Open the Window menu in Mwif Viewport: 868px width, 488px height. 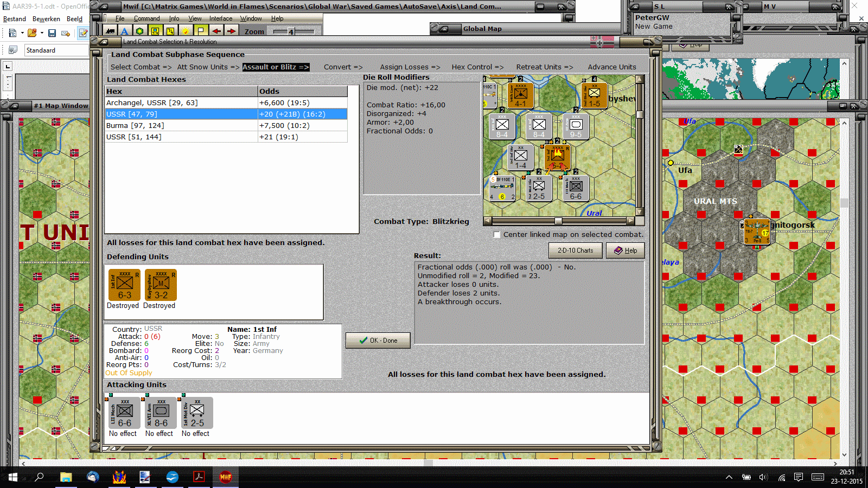point(251,18)
